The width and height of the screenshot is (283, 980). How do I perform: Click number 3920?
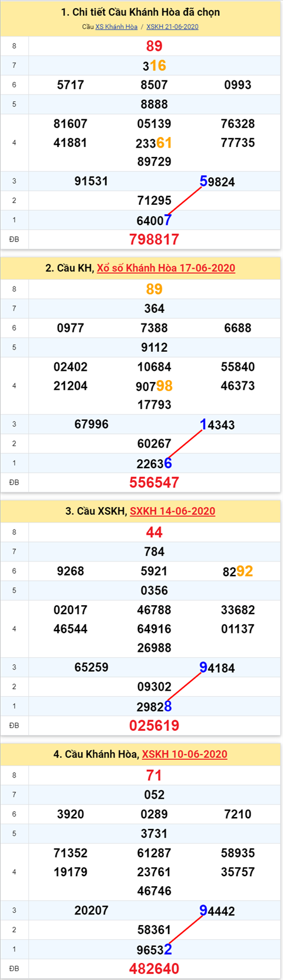click(x=71, y=815)
